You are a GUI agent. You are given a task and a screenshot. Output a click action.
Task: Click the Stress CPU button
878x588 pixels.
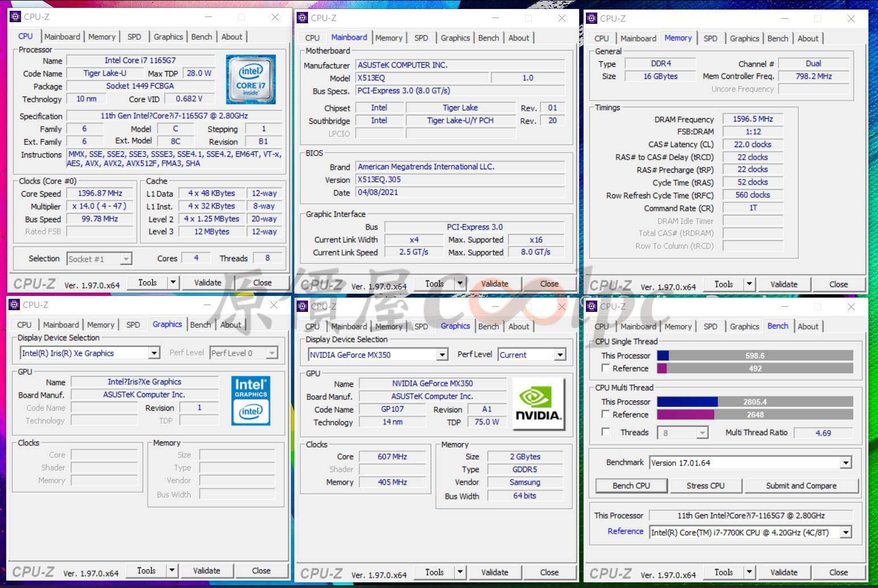point(705,486)
